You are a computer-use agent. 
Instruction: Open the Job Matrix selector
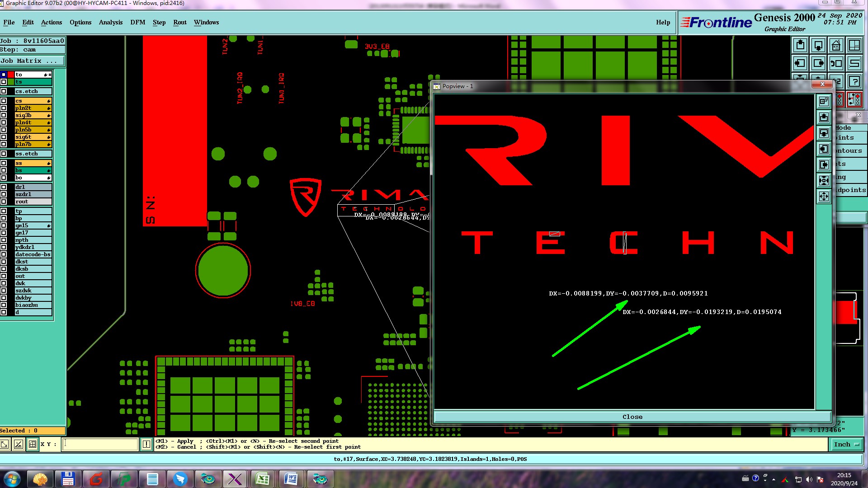32,61
